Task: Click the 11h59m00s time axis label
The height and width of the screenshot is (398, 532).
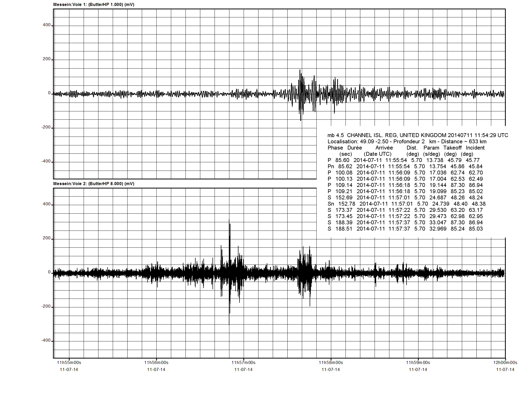Action: tap(418, 363)
